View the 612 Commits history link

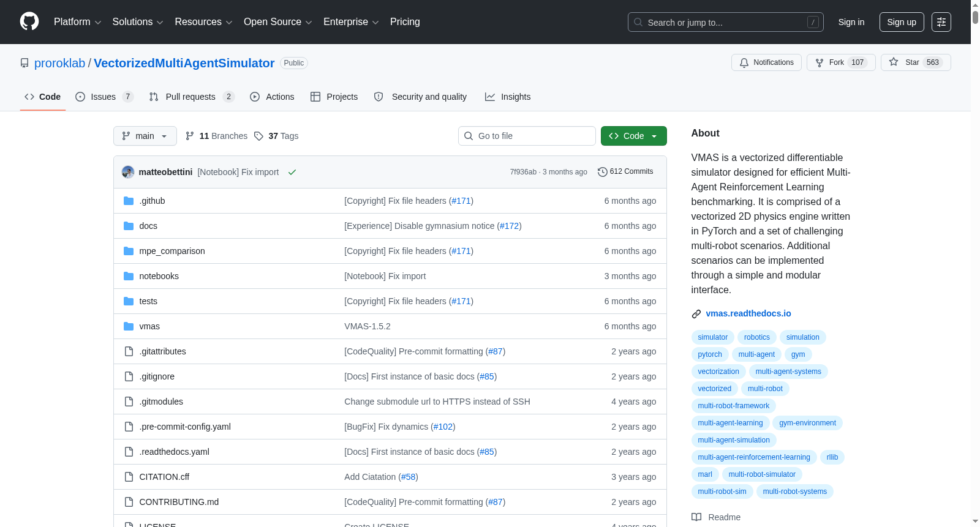pyautogui.click(x=625, y=172)
